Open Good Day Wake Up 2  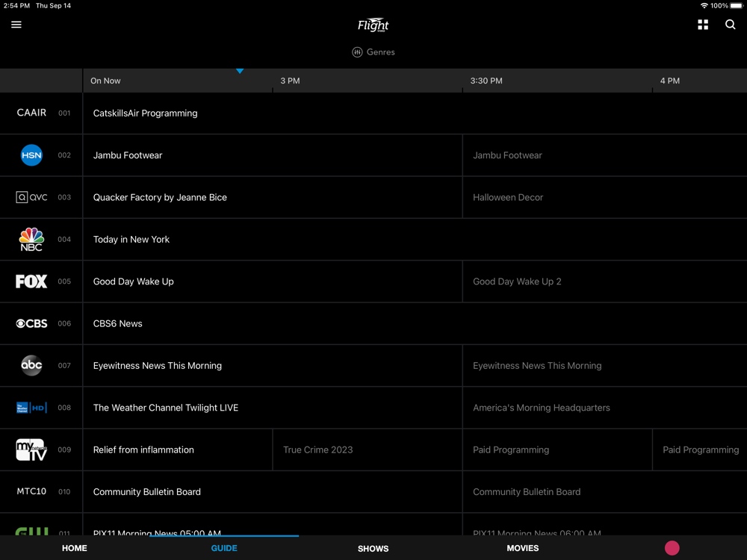(x=605, y=281)
